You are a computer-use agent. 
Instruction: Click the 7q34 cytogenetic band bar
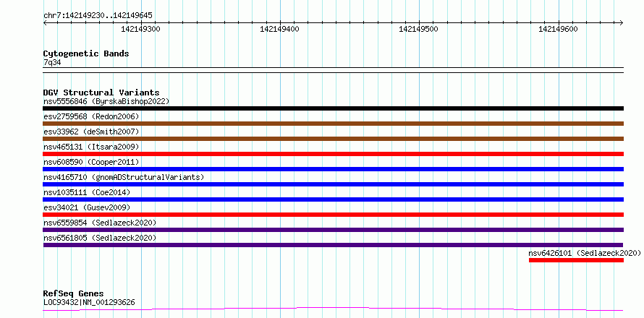click(333, 70)
